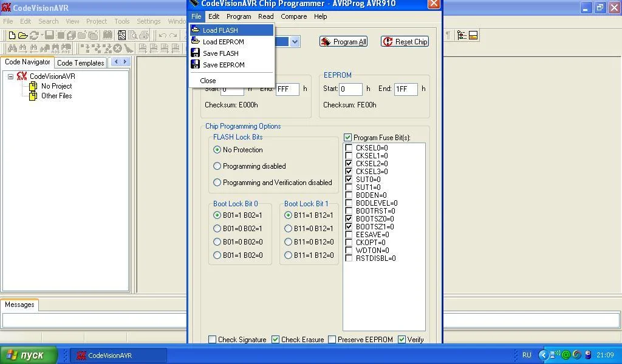The image size is (622, 364).
Task: Click the Save file toolbar icon
Action: [x=49, y=35]
